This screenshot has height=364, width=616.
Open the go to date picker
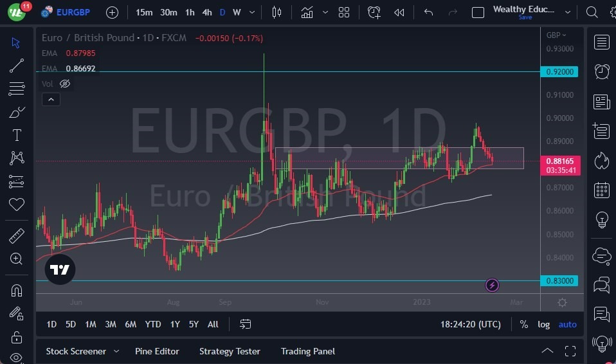point(245,324)
